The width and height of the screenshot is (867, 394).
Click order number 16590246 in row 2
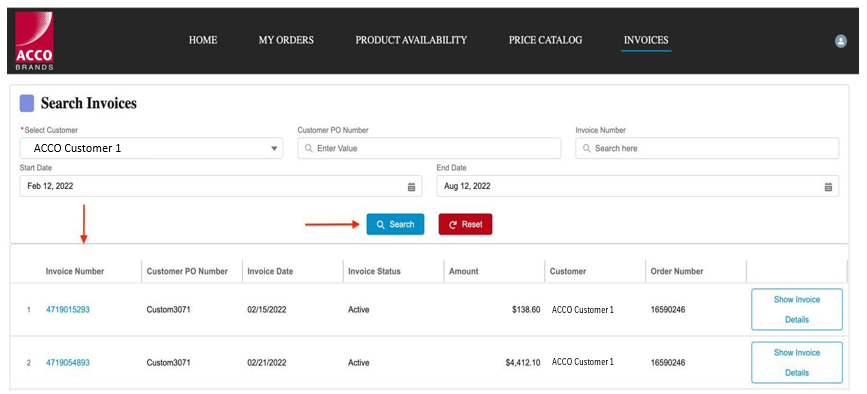pyautogui.click(x=668, y=363)
